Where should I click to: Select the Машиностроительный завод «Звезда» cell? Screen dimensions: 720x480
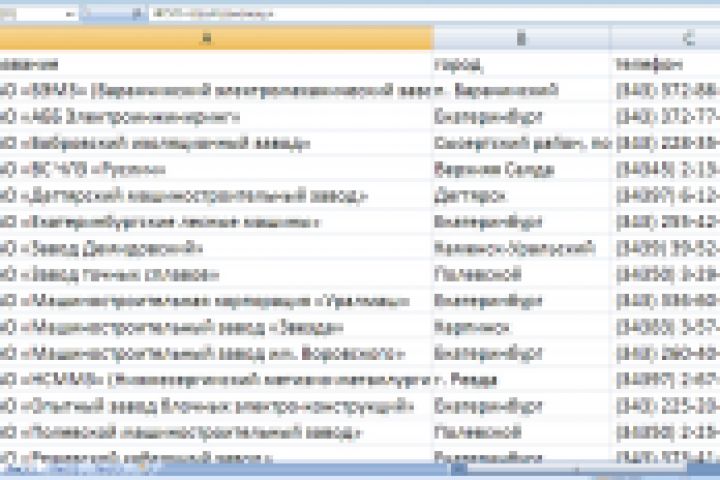pos(216,328)
